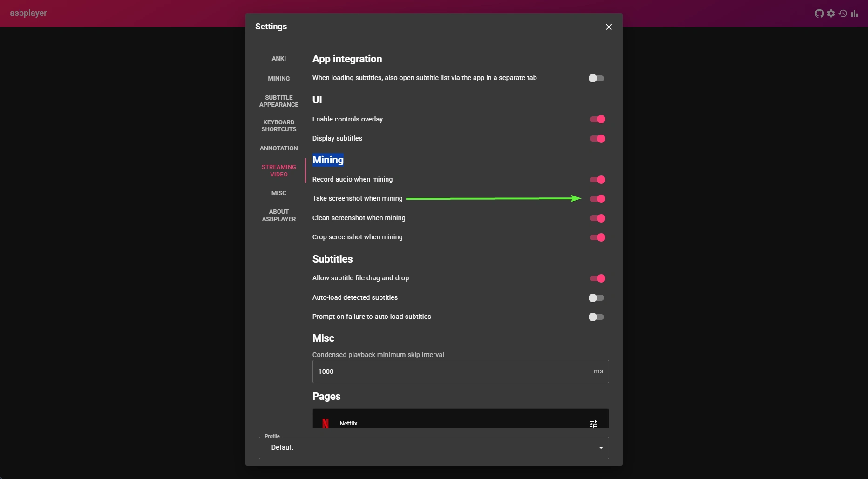Click the Netflix logo icon
The width and height of the screenshot is (868, 479).
click(325, 423)
